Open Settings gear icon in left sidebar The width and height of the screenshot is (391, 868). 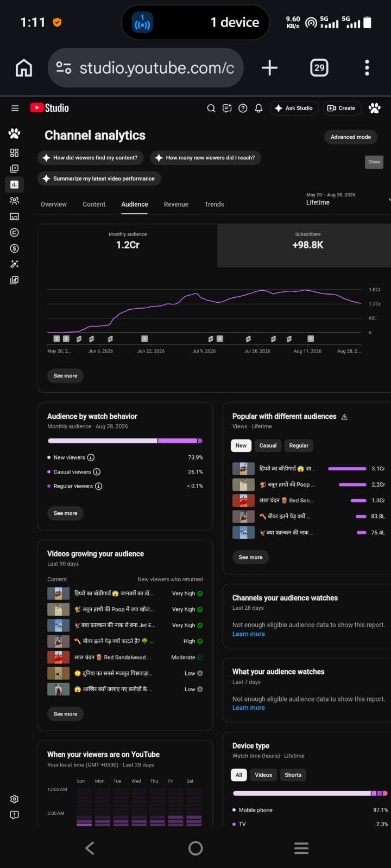point(14,799)
